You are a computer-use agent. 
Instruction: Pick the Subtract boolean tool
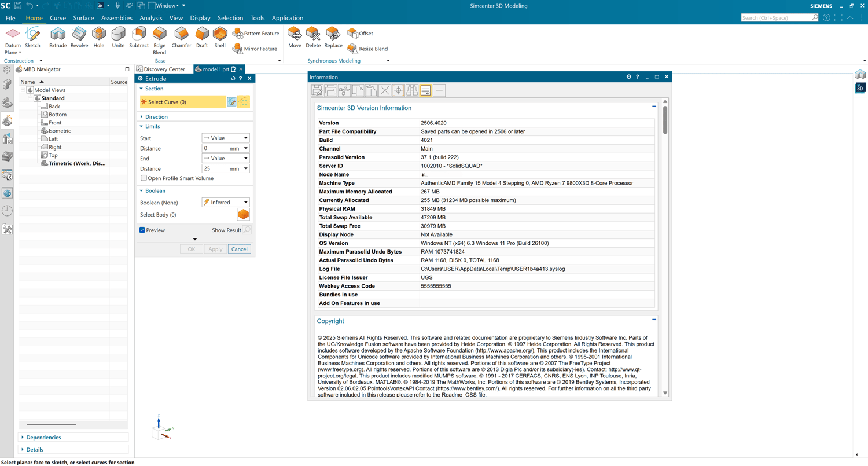tap(139, 38)
